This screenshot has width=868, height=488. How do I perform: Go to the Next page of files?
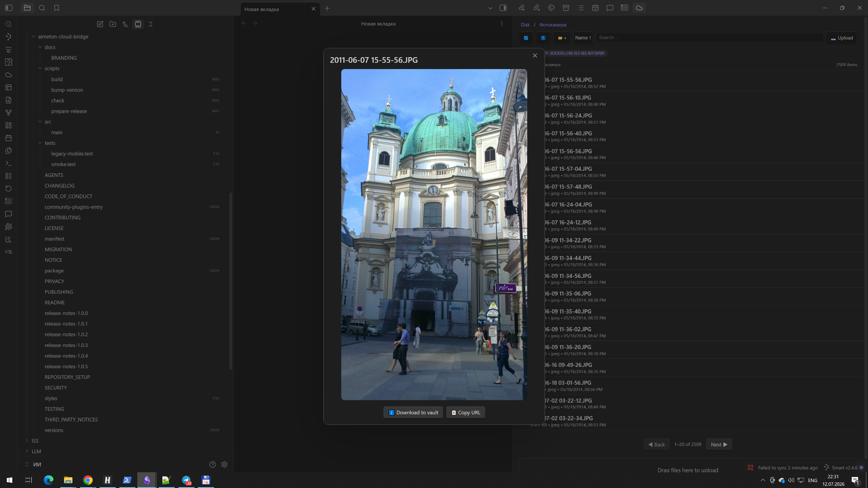tap(719, 444)
